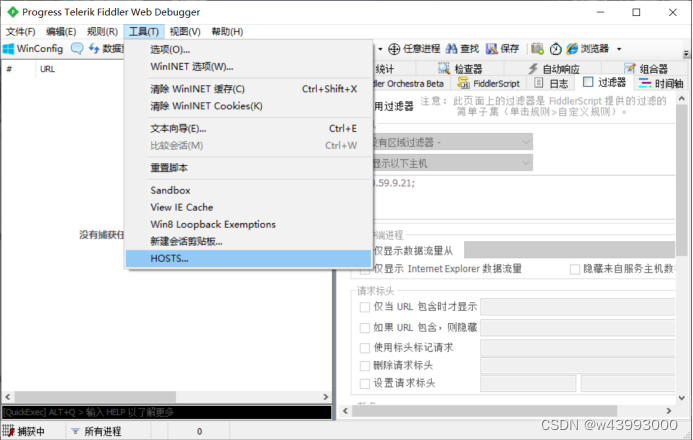The image size is (693, 440).
Task: Click the QuickExec command input box
Action: tap(167, 412)
